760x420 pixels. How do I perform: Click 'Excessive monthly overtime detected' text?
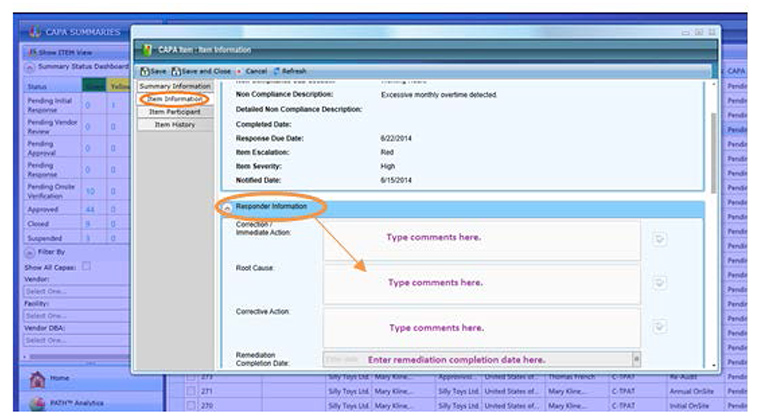[x=438, y=95]
